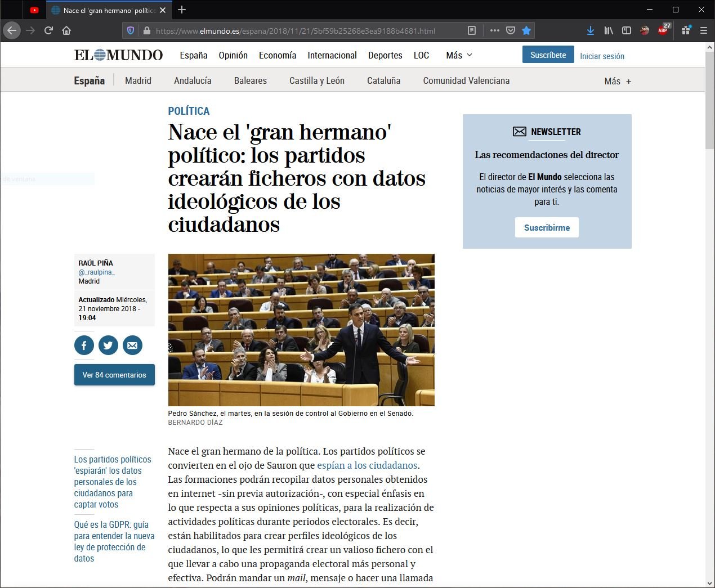Click the Suscribirme newsletter button

tap(547, 227)
